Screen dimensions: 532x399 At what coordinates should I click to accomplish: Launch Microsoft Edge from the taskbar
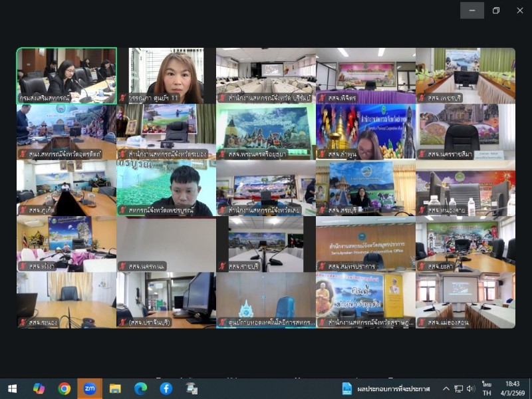pos(140,388)
